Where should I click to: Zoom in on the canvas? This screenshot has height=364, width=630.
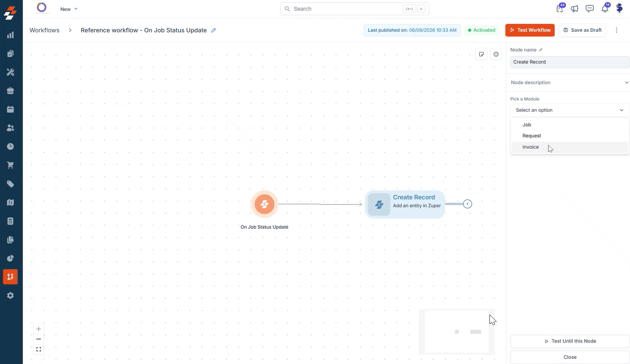38,329
